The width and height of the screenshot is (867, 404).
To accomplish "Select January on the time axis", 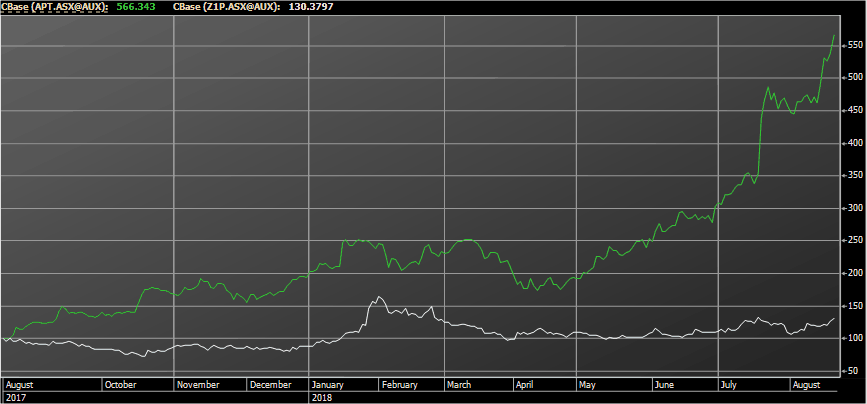I will pyautogui.click(x=327, y=385).
